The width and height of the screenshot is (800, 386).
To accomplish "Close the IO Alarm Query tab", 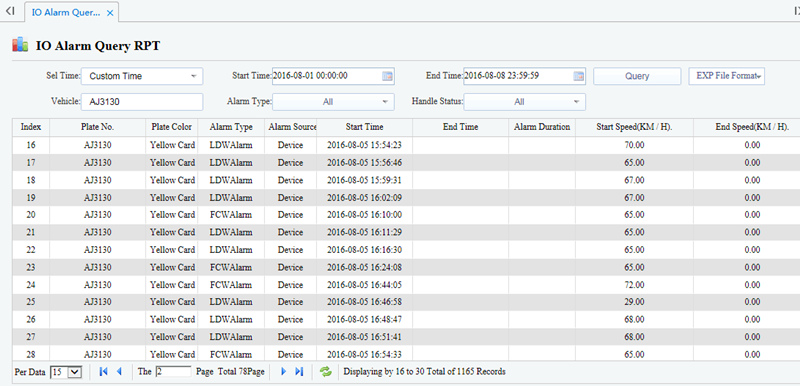I will 110,13.
